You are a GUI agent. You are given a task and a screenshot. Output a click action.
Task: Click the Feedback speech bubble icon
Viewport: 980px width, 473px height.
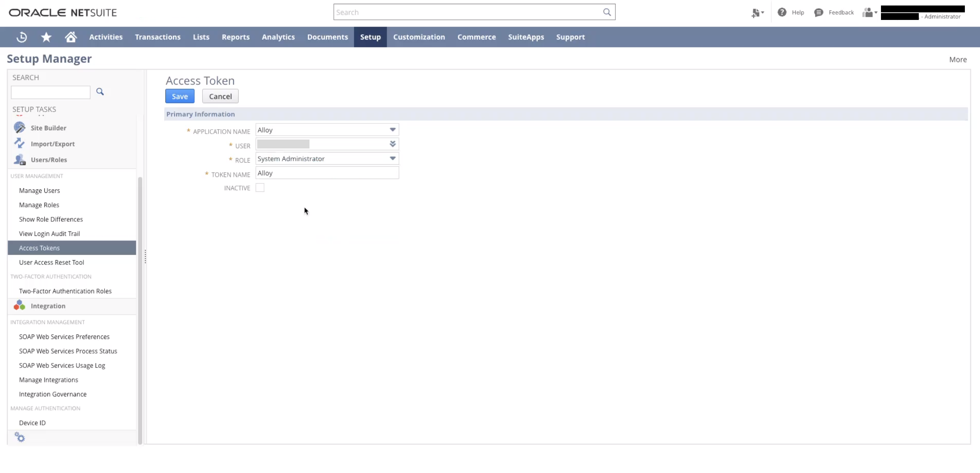819,13
